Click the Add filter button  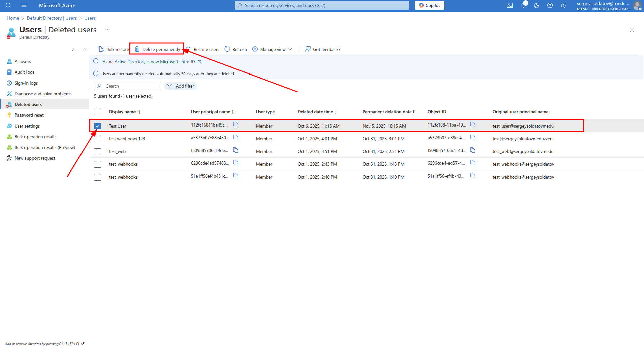[x=180, y=86]
